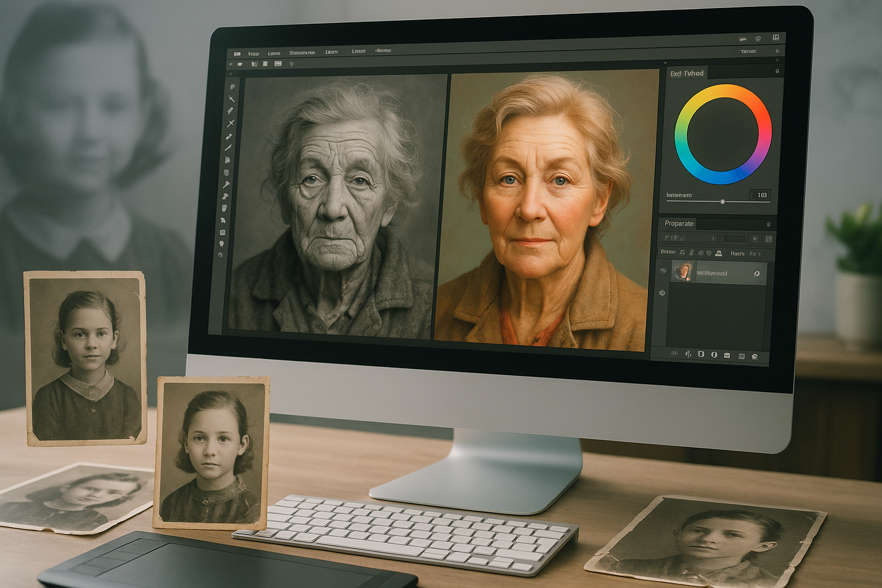Click the circle mask icon in layers footer
The width and height of the screenshot is (882, 588).
pyautogui.click(x=714, y=355)
